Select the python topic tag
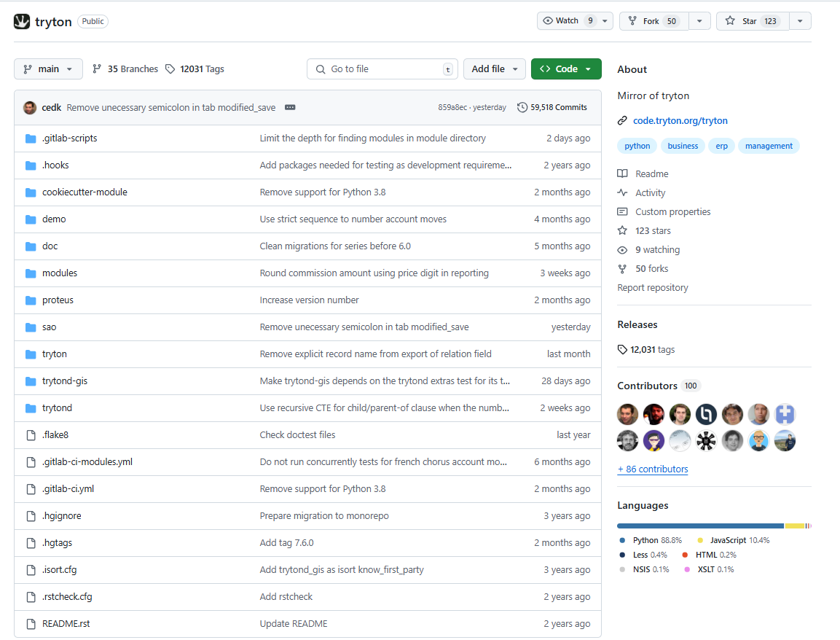Image resolution: width=840 pixels, height=640 pixels. click(x=637, y=146)
